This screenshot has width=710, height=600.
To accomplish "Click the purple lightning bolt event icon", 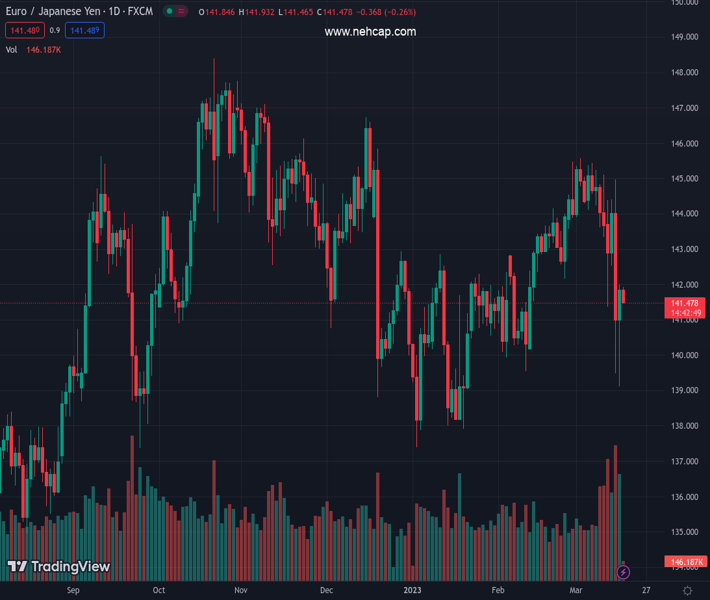I will coord(623,573).
